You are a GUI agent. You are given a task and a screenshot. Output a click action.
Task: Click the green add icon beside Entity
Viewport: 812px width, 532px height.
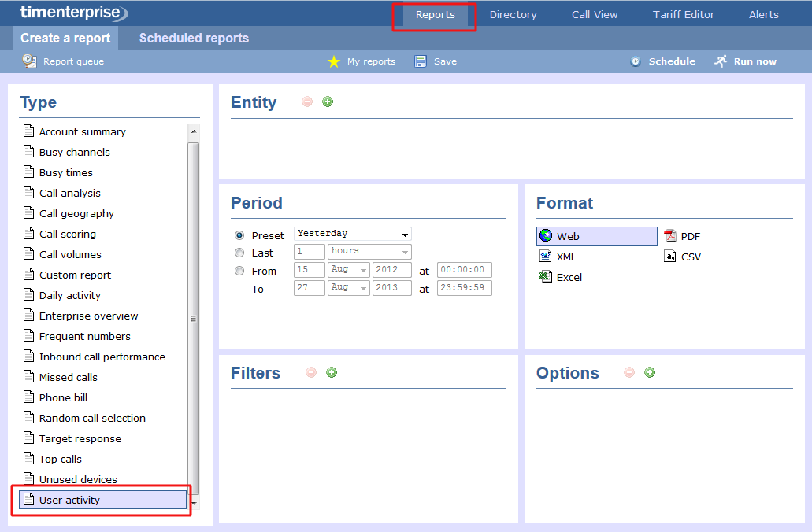(x=328, y=102)
